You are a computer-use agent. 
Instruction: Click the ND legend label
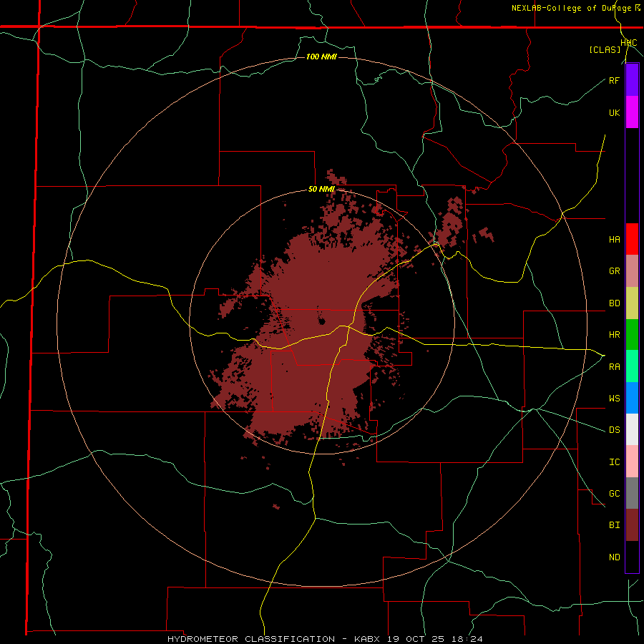614,557
